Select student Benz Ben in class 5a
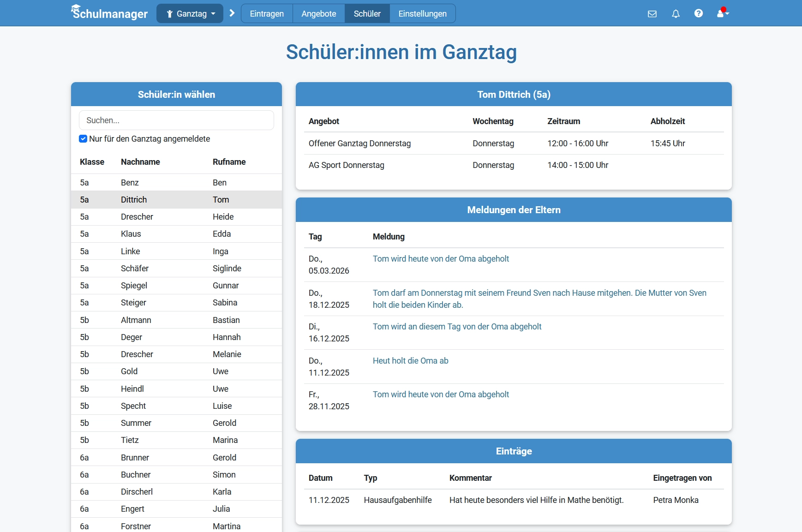This screenshot has width=802, height=532. 176,182
